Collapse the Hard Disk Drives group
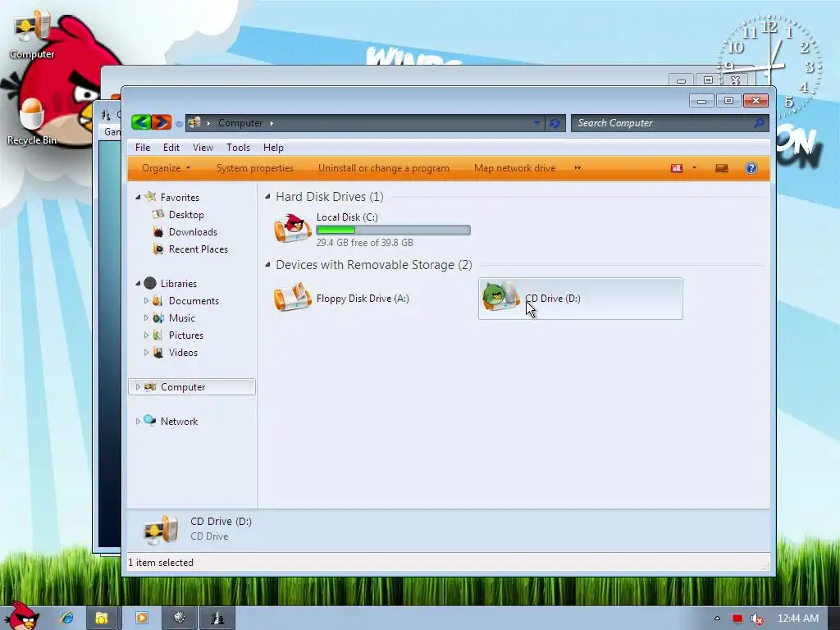 click(267, 197)
